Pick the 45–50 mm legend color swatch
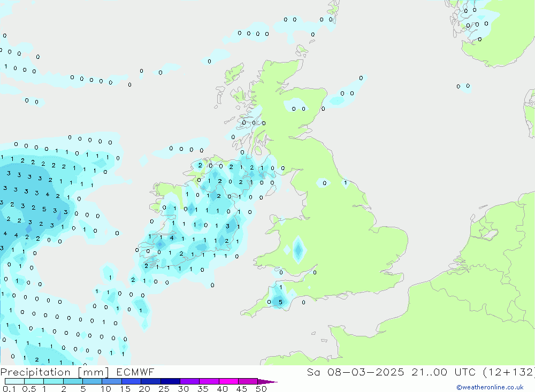535x392 pixels. pos(248,381)
